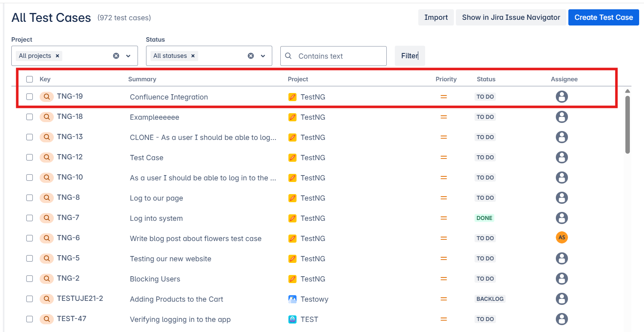This screenshot has height=332, width=644.
Task: Click the Log into system summary
Action: click(x=156, y=218)
